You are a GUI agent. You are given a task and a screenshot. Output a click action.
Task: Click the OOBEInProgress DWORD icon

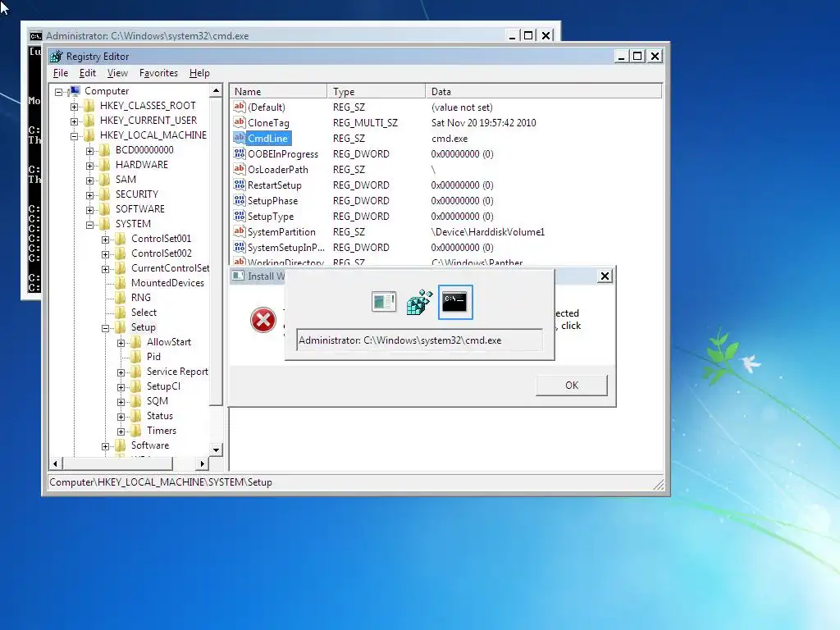pyautogui.click(x=240, y=153)
